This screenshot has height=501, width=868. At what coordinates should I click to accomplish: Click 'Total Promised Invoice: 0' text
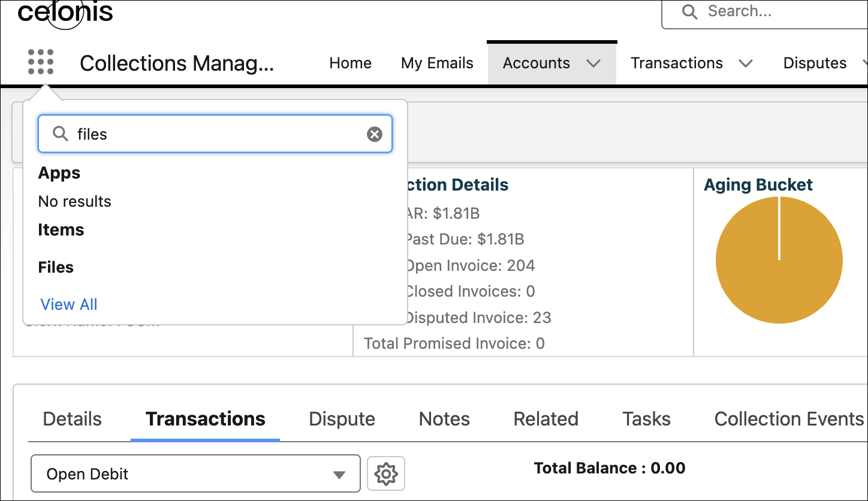pos(454,343)
